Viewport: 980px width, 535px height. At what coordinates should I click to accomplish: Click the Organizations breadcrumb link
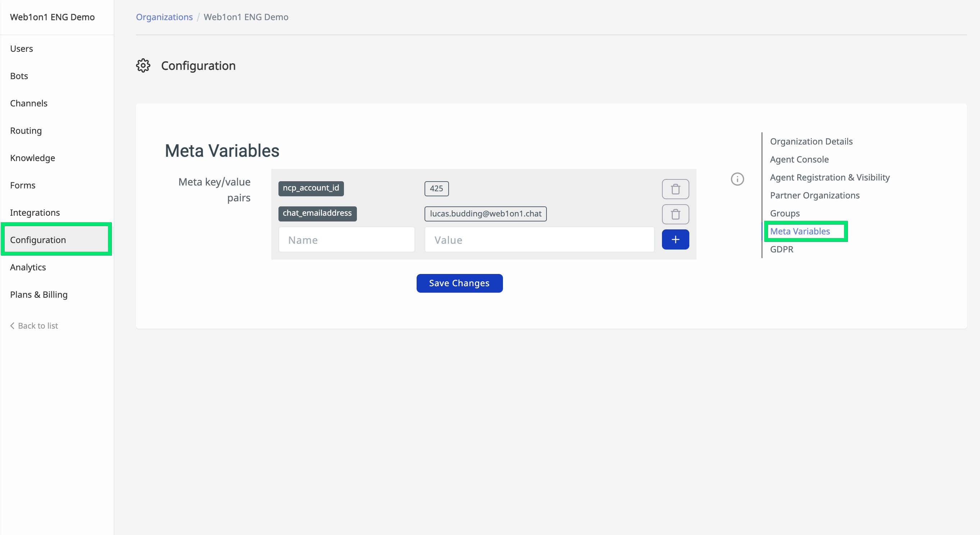point(164,17)
